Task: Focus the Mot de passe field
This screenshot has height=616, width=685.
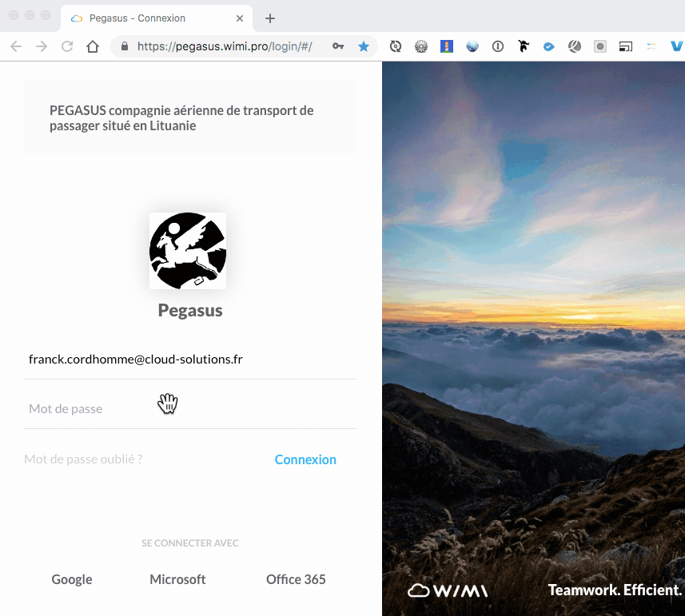Action: [x=190, y=408]
